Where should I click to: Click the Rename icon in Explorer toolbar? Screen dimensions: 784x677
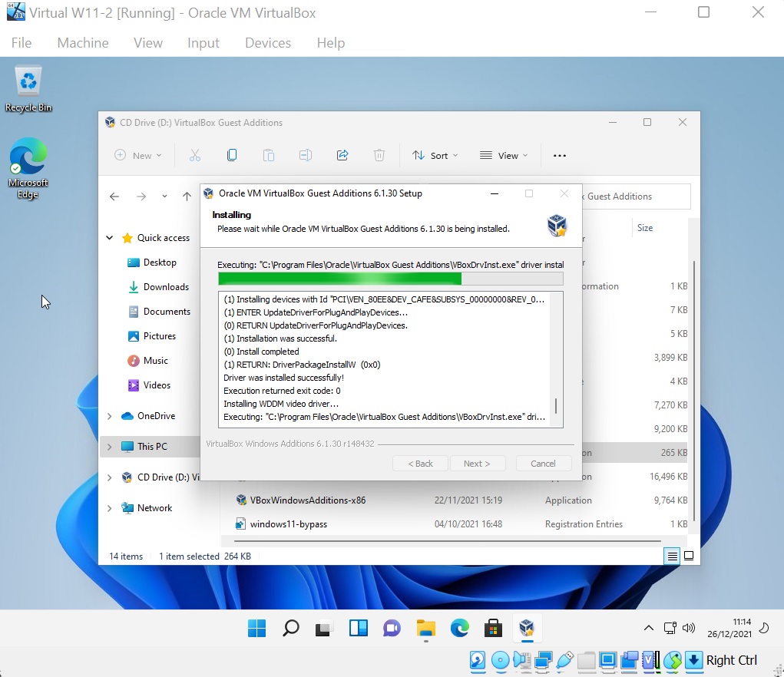point(306,155)
